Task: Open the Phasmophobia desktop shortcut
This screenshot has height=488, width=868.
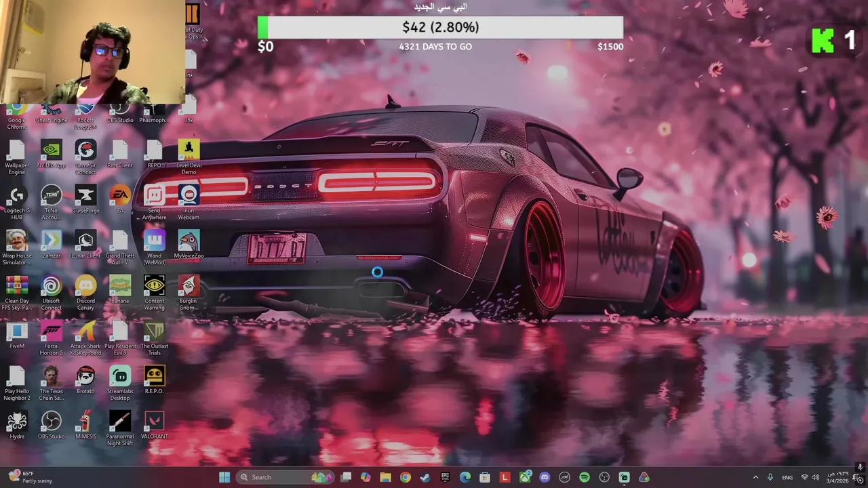Action: point(154,115)
